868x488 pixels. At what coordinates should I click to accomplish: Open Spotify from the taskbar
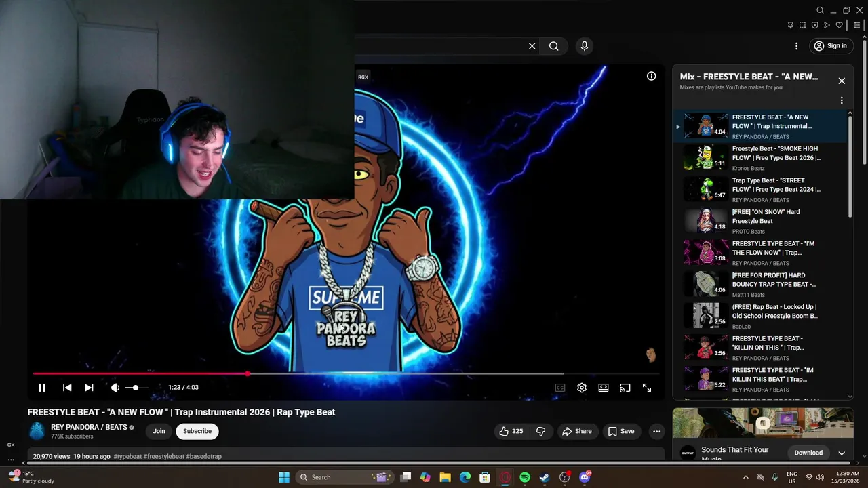525,477
